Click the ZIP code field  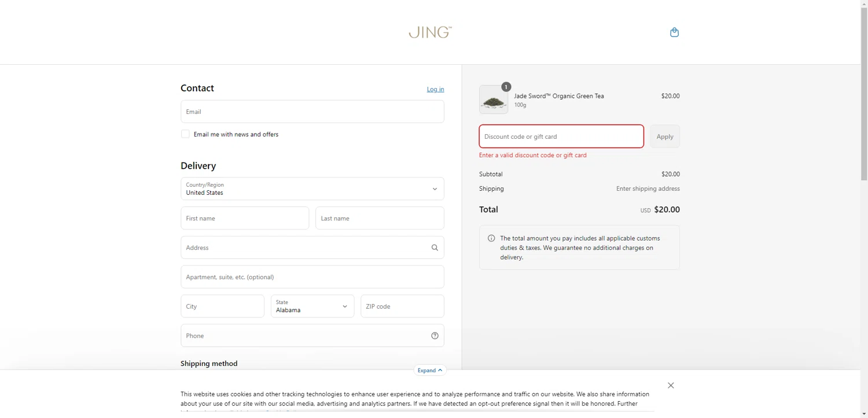402,306
